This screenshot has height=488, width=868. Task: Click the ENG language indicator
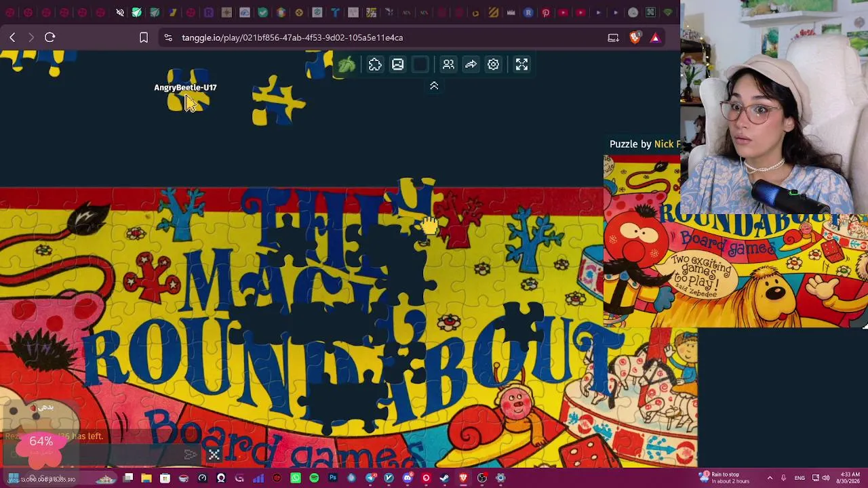800,479
